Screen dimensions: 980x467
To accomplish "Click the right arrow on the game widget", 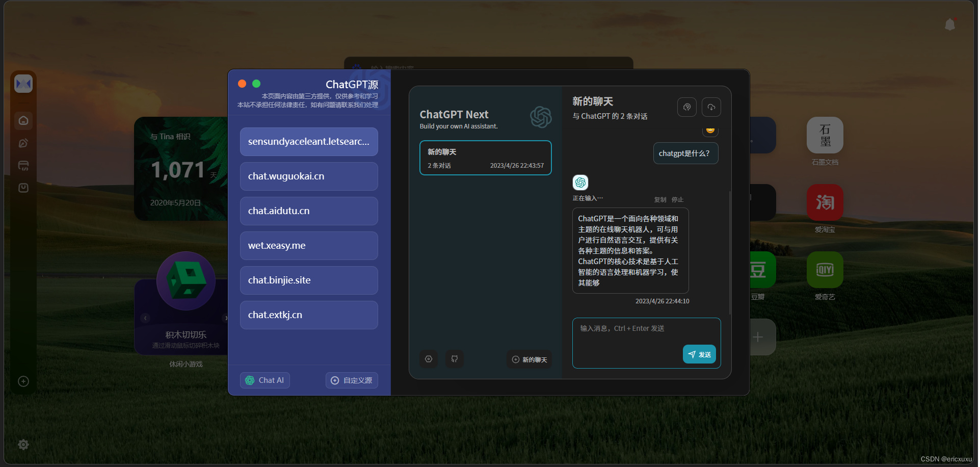I will [226, 318].
